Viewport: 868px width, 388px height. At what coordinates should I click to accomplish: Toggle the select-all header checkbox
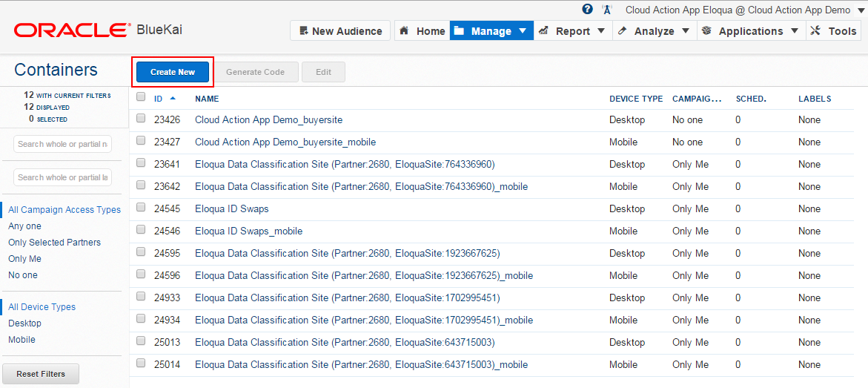(x=141, y=96)
